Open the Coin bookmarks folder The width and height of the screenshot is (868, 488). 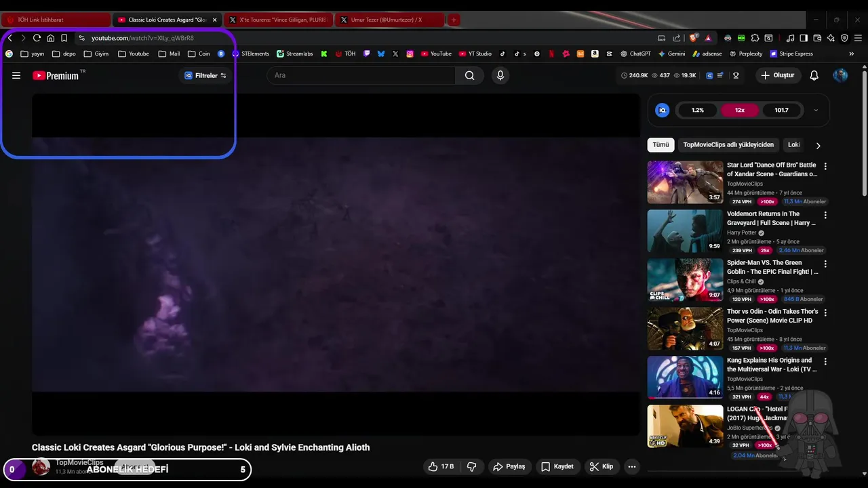pos(199,54)
